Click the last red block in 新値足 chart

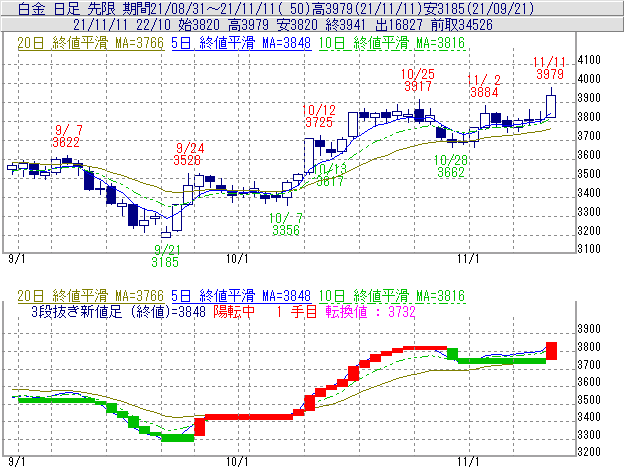point(551,351)
